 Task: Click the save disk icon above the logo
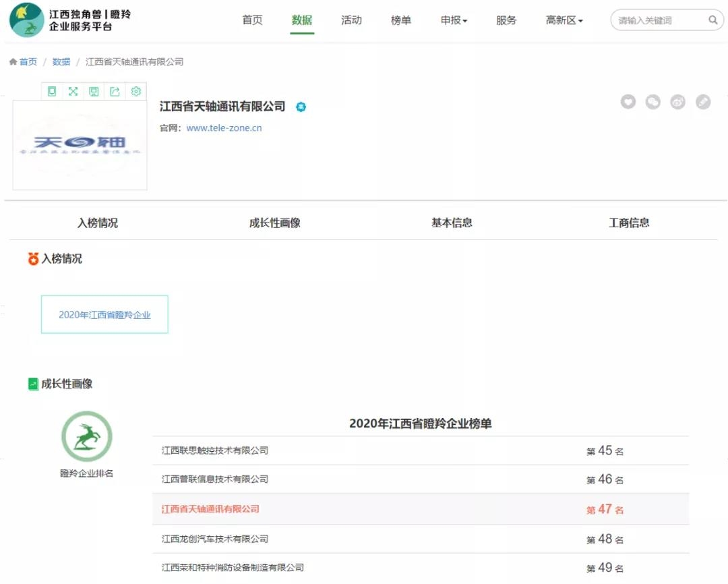point(94,92)
